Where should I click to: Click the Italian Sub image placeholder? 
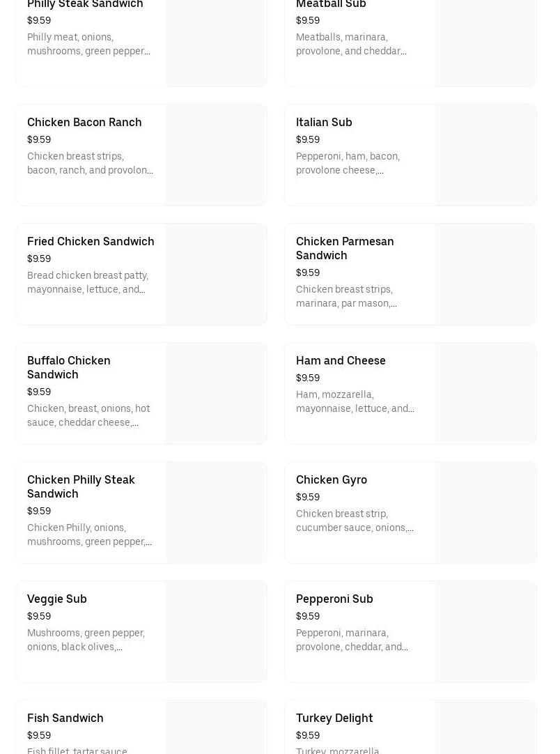(486, 155)
